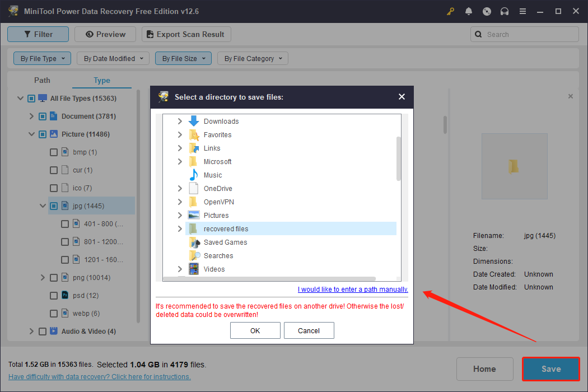Open the notification bell icon
Screen dimensions: 588x392
[469, 11]
